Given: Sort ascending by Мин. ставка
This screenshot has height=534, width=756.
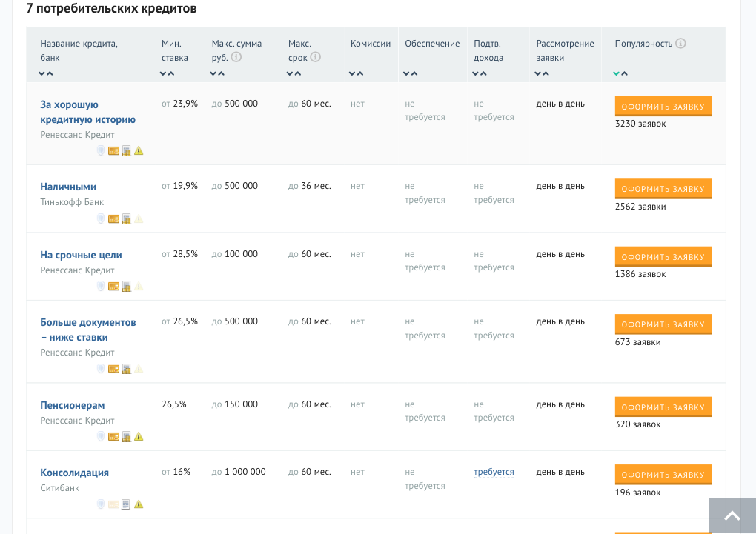Looking at the screenshot, I should point(171,74).
